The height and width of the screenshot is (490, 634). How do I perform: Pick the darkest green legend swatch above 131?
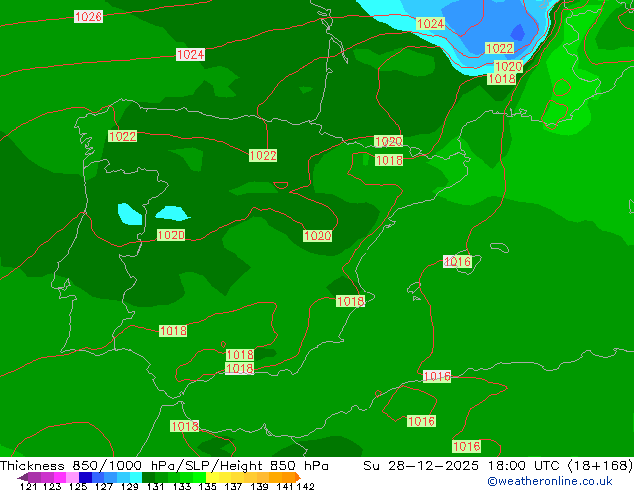tap(148, 477)
